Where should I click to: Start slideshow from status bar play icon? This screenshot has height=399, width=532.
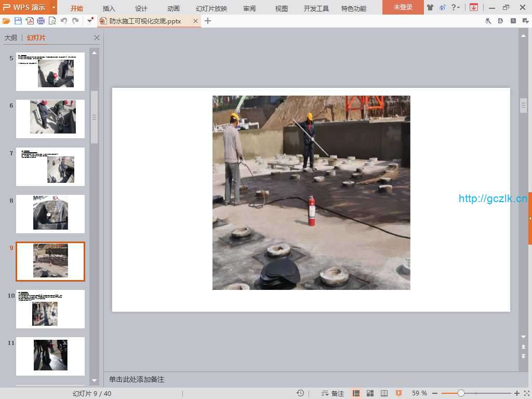398,393
